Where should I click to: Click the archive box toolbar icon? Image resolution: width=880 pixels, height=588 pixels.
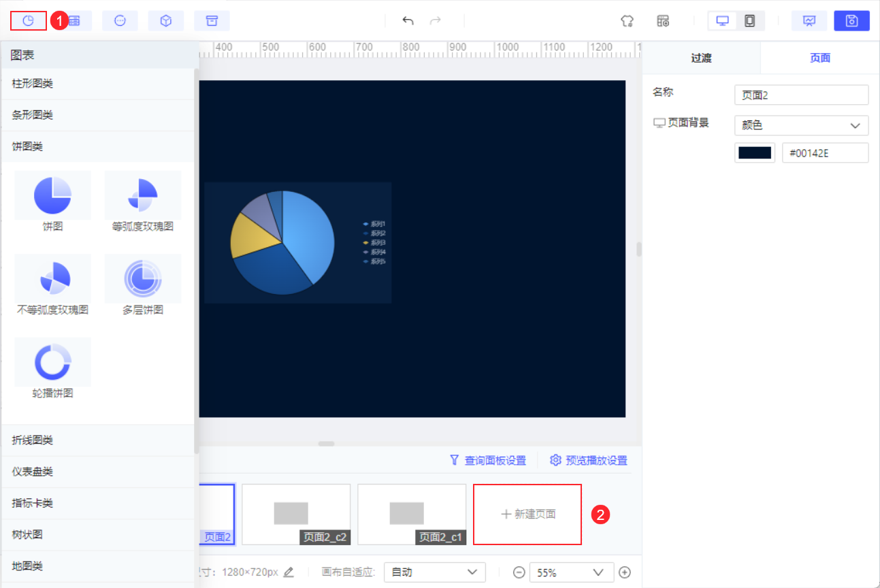click(x=212, y=21)
